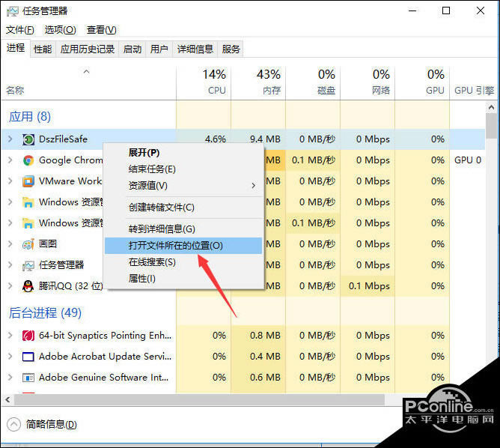Screen dimensions: 500x448
Task: Sort by the 网络 column header
Action: coord(368,82)
